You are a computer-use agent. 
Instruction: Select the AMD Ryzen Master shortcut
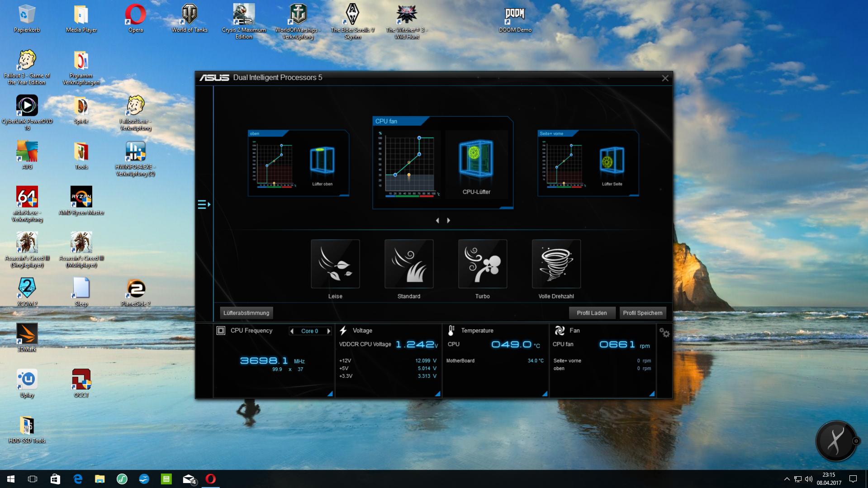(x=81, y=201)
